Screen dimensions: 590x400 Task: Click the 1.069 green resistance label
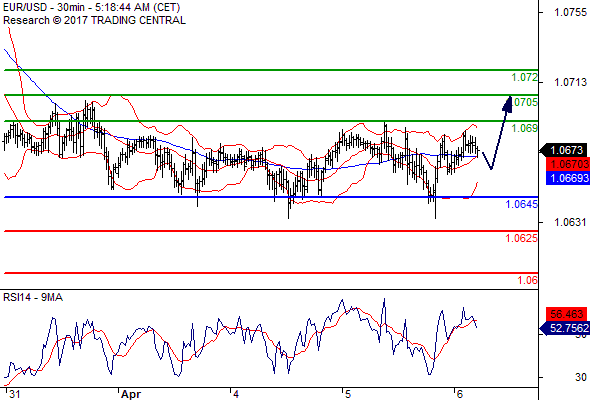click(525, 128)
